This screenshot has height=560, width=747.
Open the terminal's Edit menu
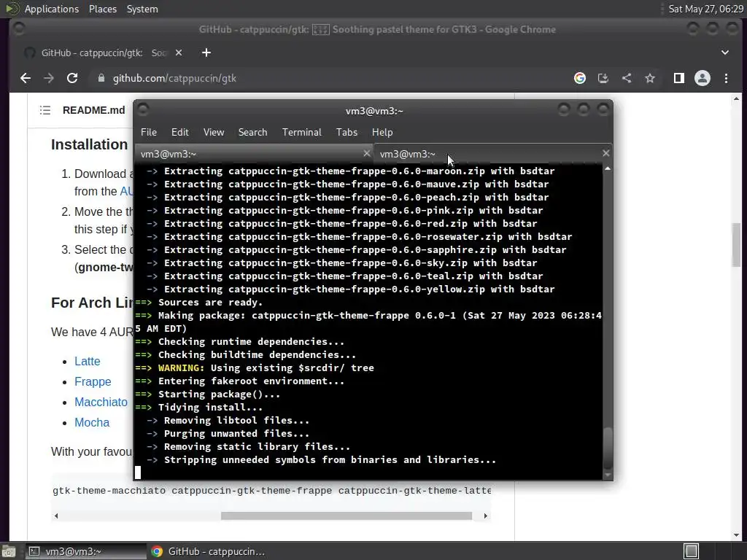point(179,133)
